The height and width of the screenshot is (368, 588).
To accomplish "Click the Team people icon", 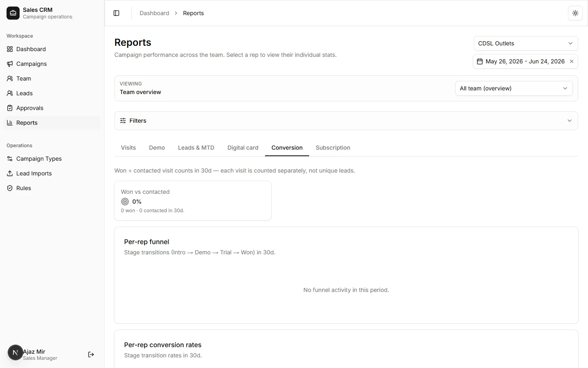I will pyautogui.click(x=10, y=79).
